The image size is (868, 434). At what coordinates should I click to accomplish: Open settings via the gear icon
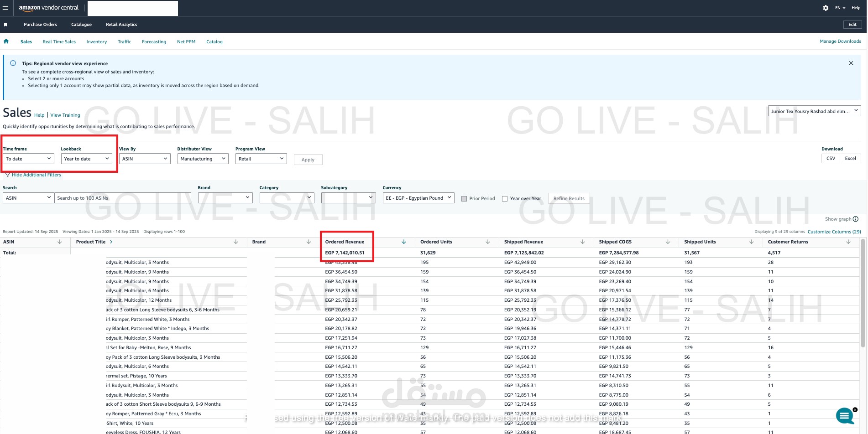(826, 8)
